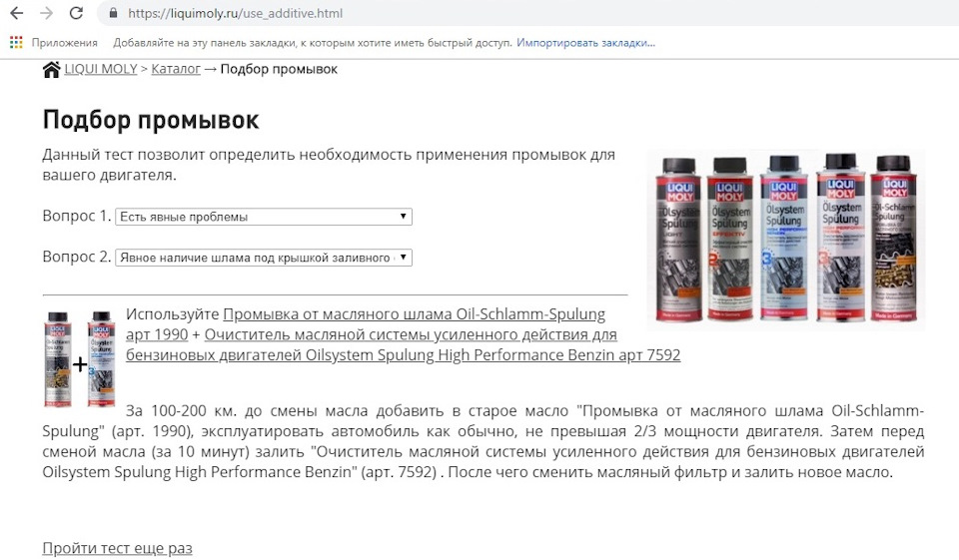Click Импортировать закладки link
This screenshot has width=959, height=560.
click(x=585, y=43)
